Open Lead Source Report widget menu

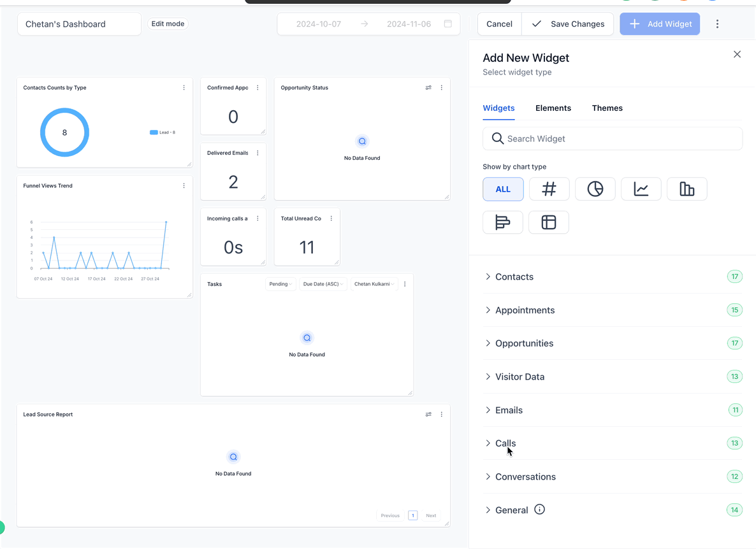[441, 414]
